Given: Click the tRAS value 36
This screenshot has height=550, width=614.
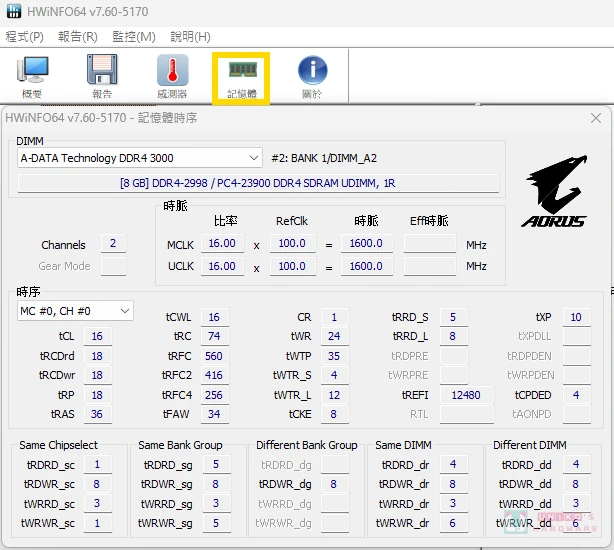Looking at the screenshot, I should (x=98, y=414).
